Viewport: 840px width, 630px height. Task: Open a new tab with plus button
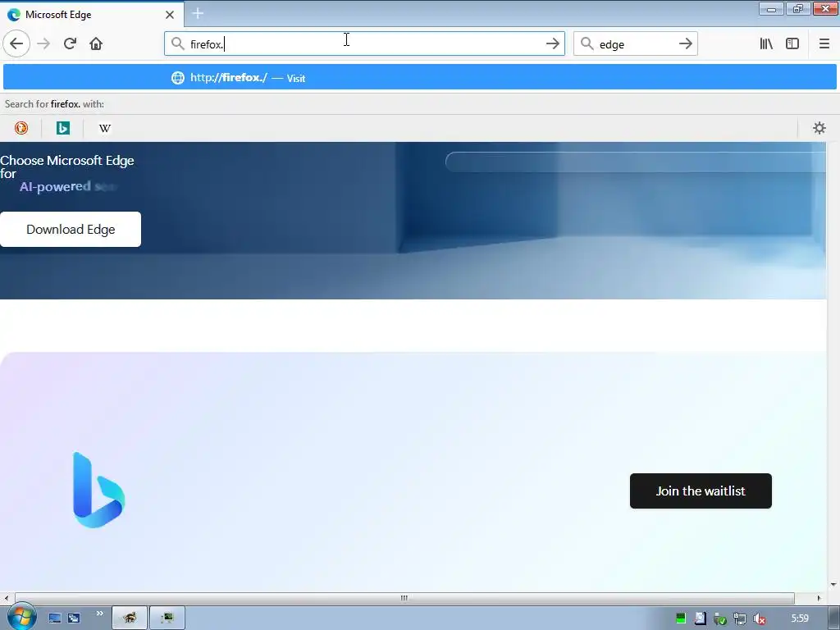tap(198, 13)
